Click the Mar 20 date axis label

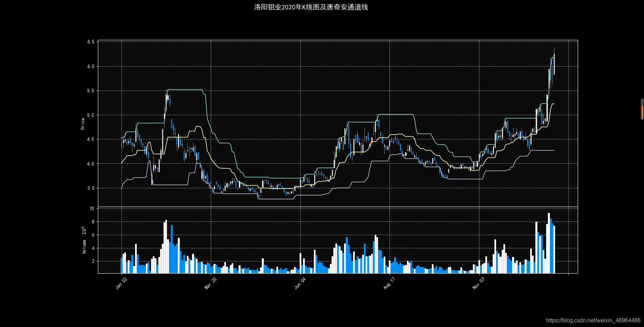point(211,283)
